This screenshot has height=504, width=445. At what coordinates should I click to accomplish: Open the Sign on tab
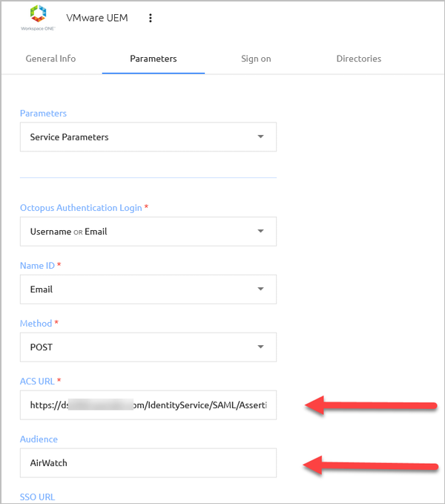coord(256,59)
